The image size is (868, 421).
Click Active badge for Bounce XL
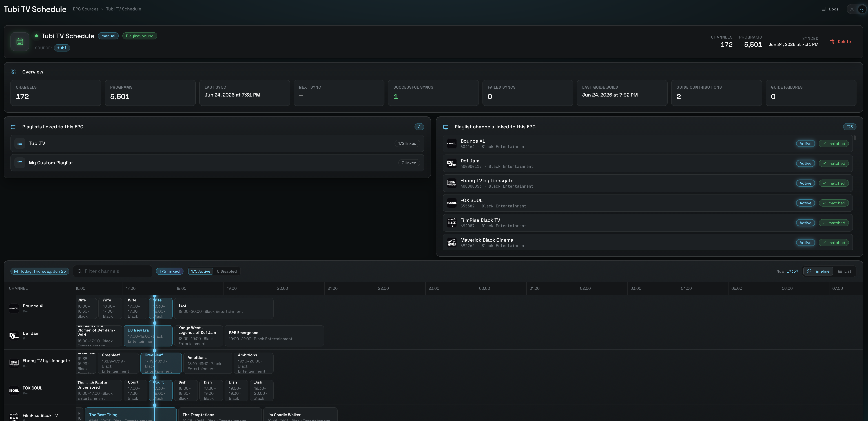tap(805, 144)
